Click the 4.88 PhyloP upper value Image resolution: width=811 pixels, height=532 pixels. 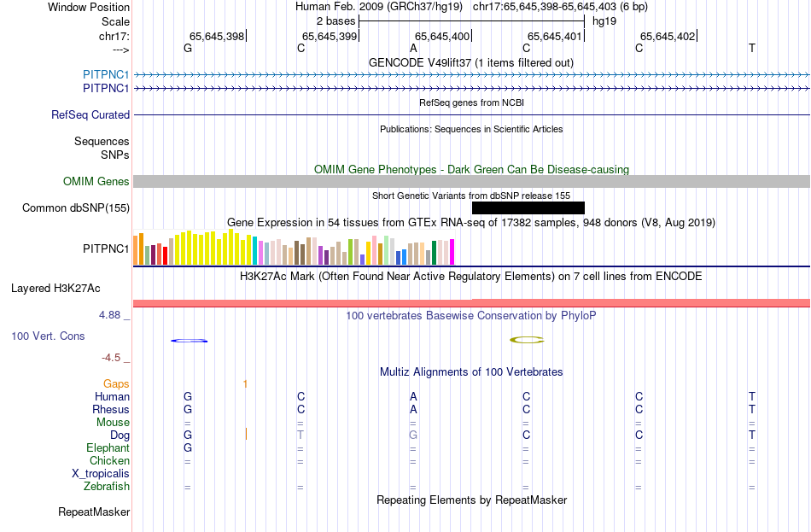109,314
